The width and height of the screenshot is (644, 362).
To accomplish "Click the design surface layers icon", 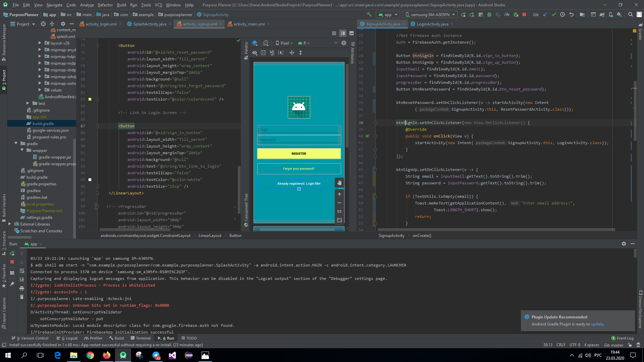I will (x=255, y=43).
